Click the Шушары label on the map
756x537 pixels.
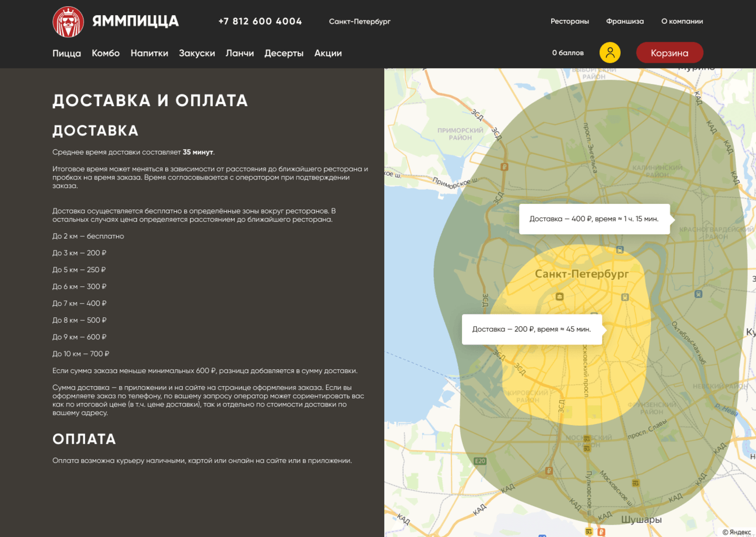click(x=641, y=519)
